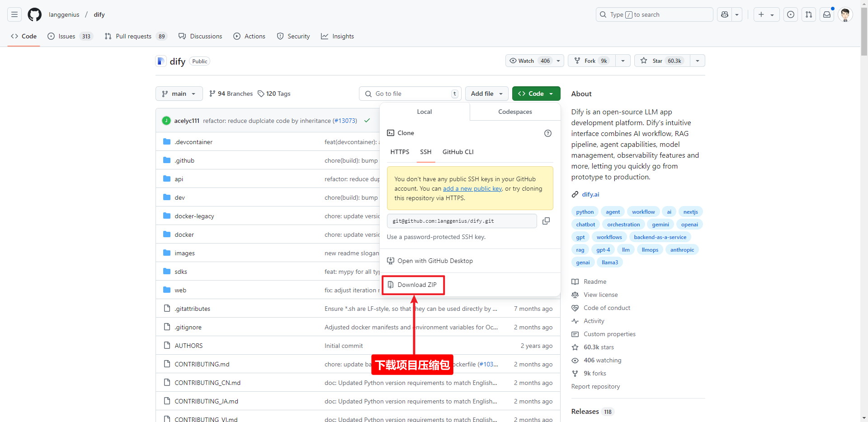Open the .devcontainer folder
The height and width of the screenshot is (422, 868).
click(193, 142)
